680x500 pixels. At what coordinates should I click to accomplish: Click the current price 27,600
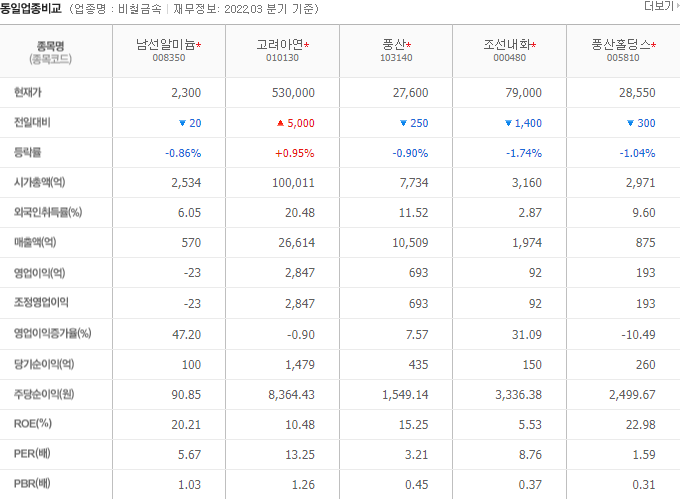[411, 93]
